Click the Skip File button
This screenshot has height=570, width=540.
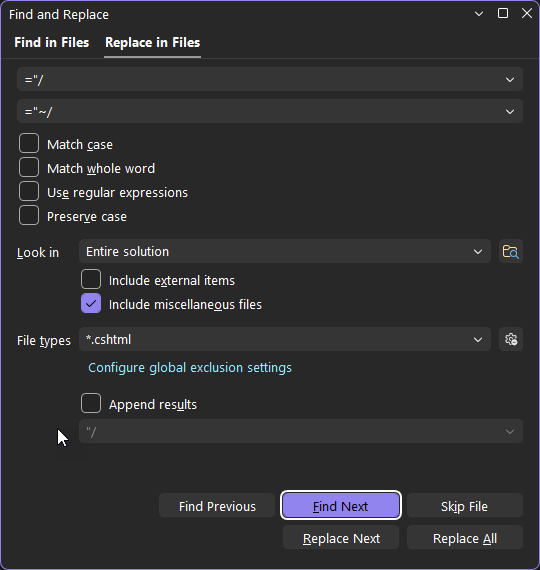[465, 506]
